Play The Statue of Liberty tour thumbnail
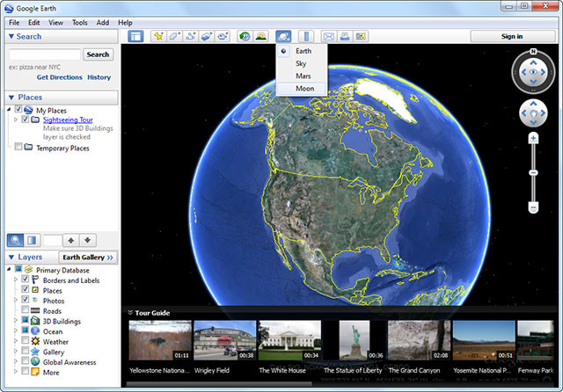The height and width of the screenshot is (392, 563). point(355,340)
